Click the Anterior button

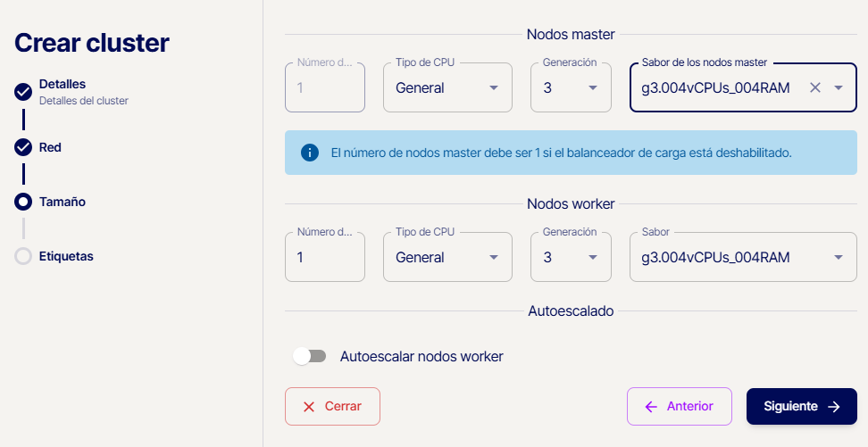[x=680, y=406]
